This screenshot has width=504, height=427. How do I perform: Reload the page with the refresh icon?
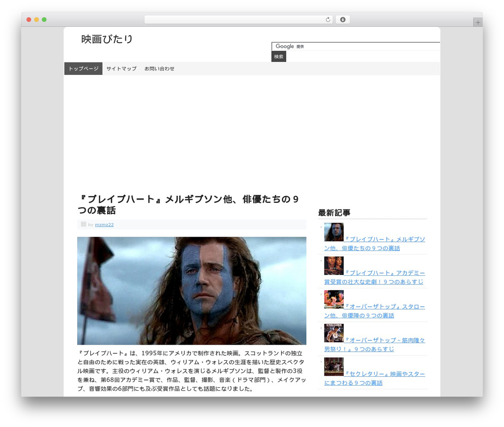tap(328, 20)
